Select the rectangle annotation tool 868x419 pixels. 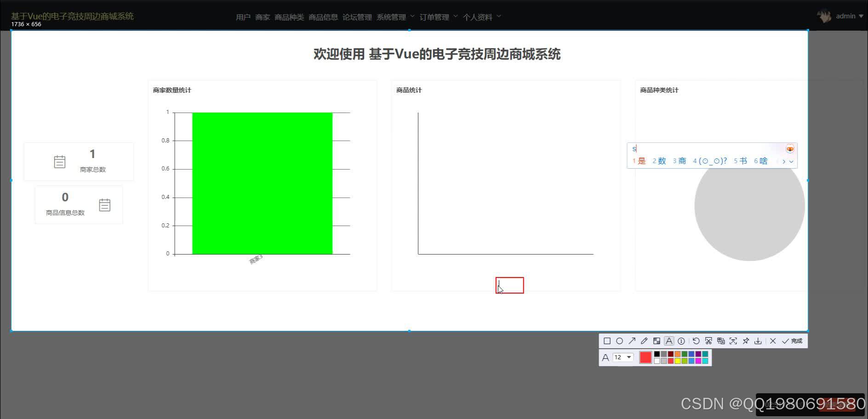point(607,341)
